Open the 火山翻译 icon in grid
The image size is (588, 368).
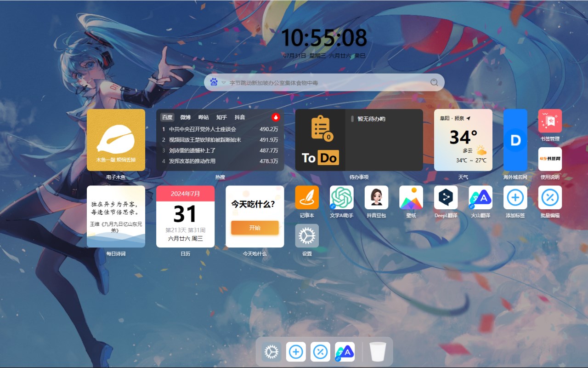(x=481, y=197)
